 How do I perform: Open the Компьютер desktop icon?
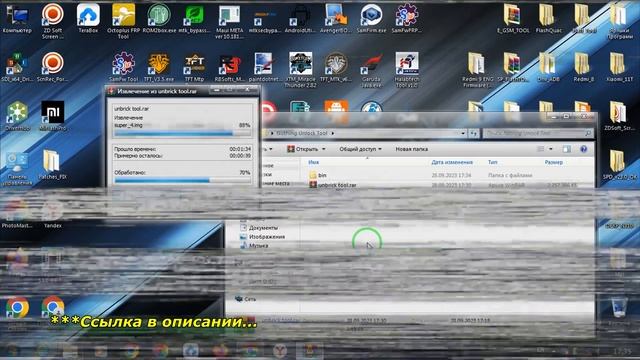click(x=17, y=18)
